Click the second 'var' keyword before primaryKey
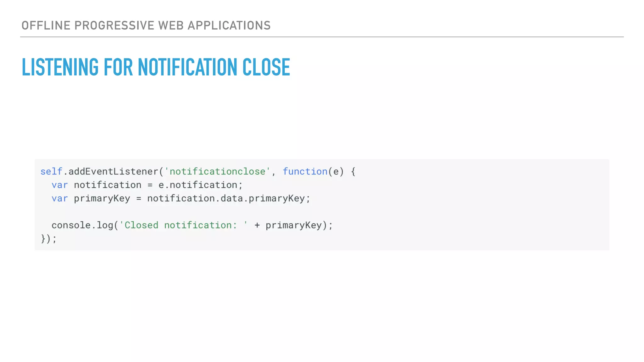The height and width of the screenshot is (362, 644). pos(60,199)
